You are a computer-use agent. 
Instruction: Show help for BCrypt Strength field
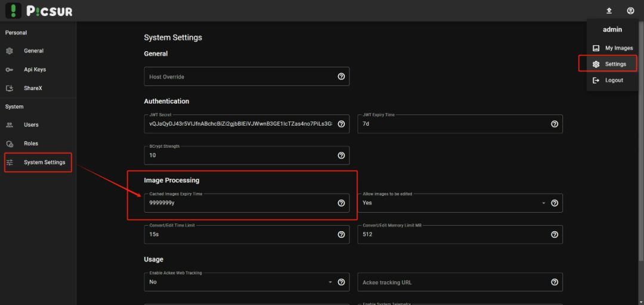341,155
